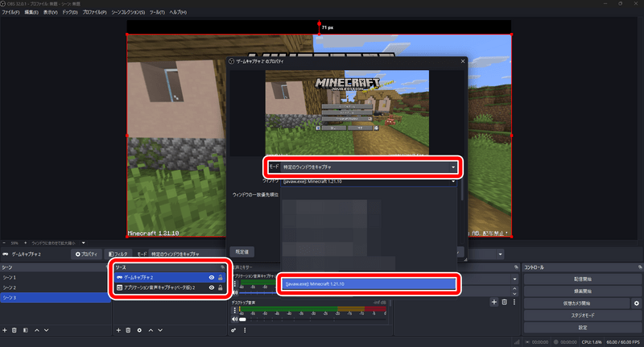Add a scene transition with plus button
The width and height of the screenshot is (644, 347).
tap(494, 302)
